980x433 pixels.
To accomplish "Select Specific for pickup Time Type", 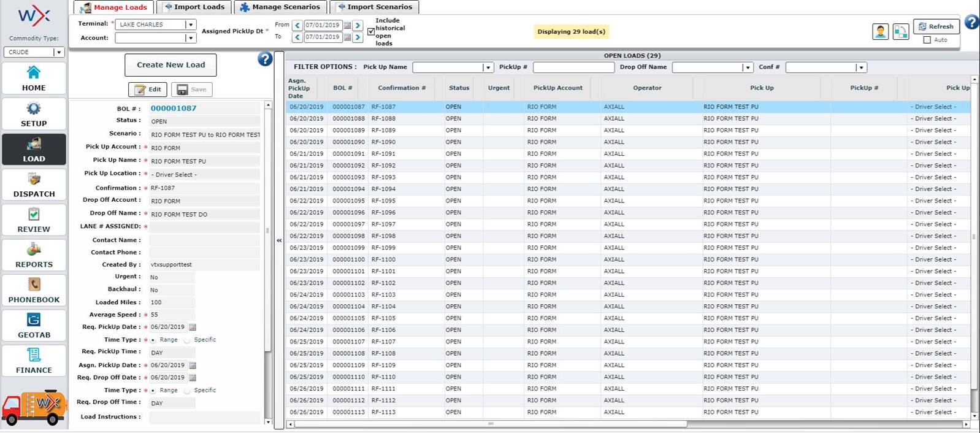I will pos(187,340).
